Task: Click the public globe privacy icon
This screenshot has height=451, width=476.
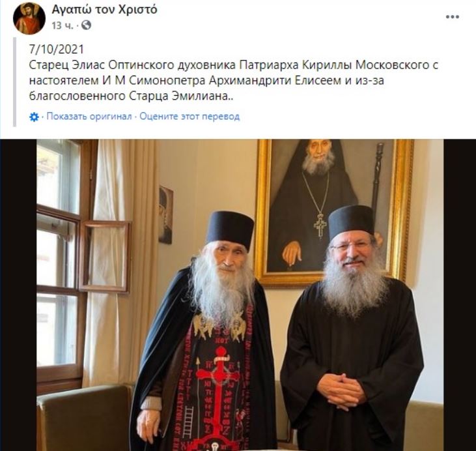Action: [86, 25]
